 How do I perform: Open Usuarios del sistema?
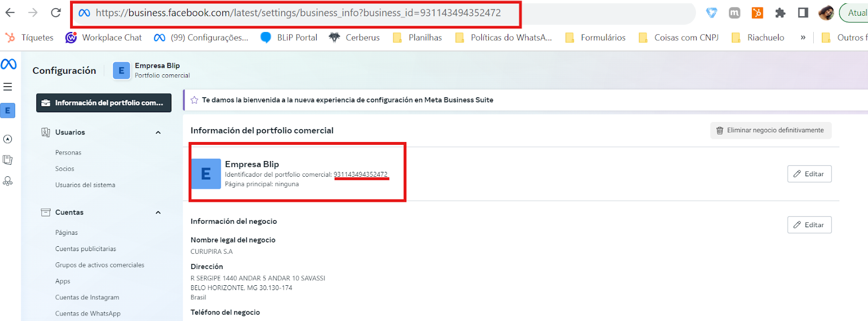(x=85, y=185)
